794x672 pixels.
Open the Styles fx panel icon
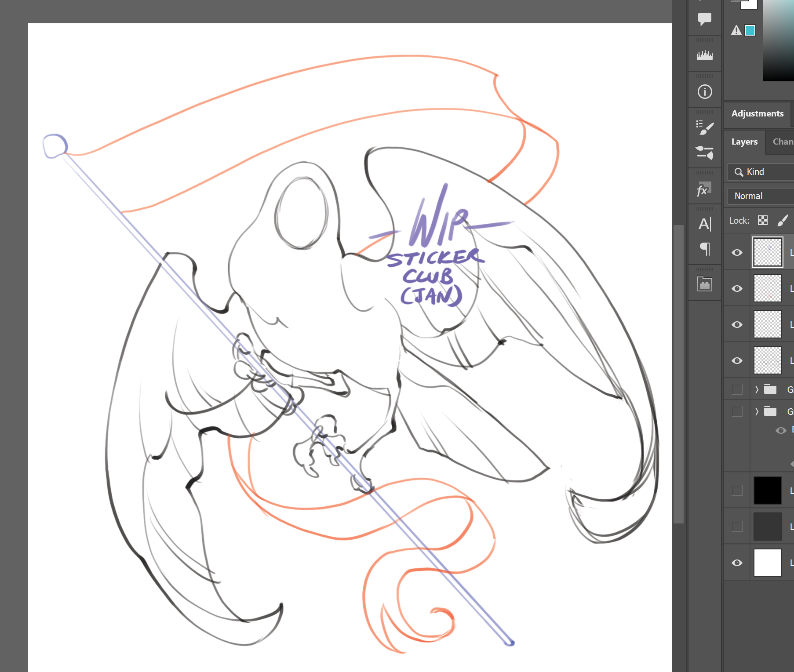704,189
